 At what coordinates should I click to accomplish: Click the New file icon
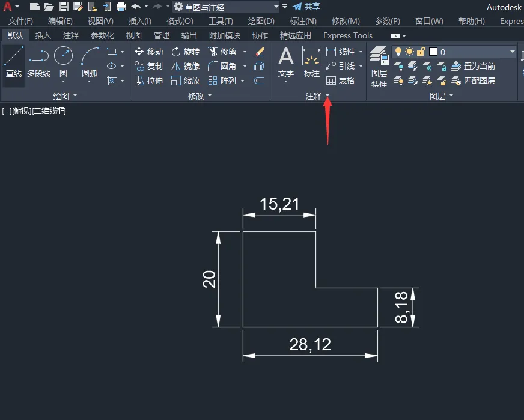coord(34,7)
